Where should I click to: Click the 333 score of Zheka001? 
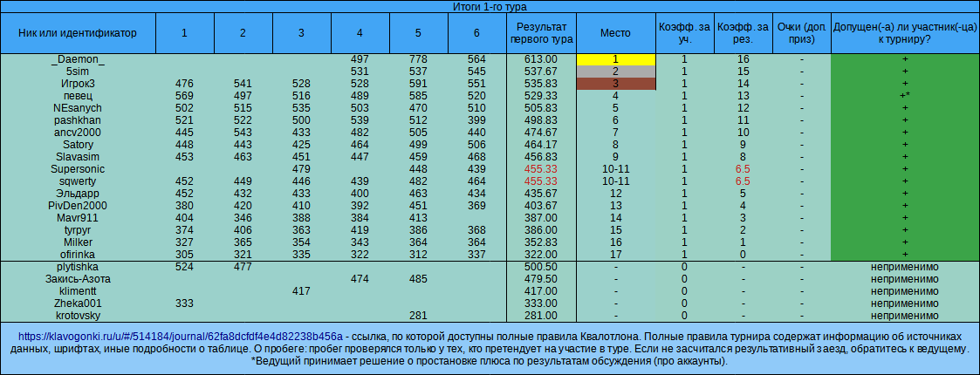pos(184,303)
